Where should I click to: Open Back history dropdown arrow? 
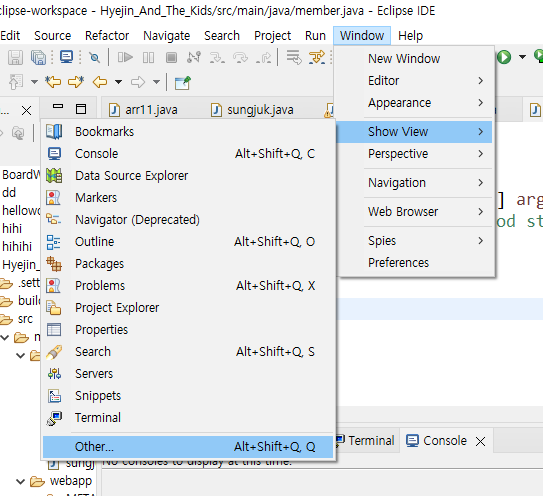click(118, 82)
